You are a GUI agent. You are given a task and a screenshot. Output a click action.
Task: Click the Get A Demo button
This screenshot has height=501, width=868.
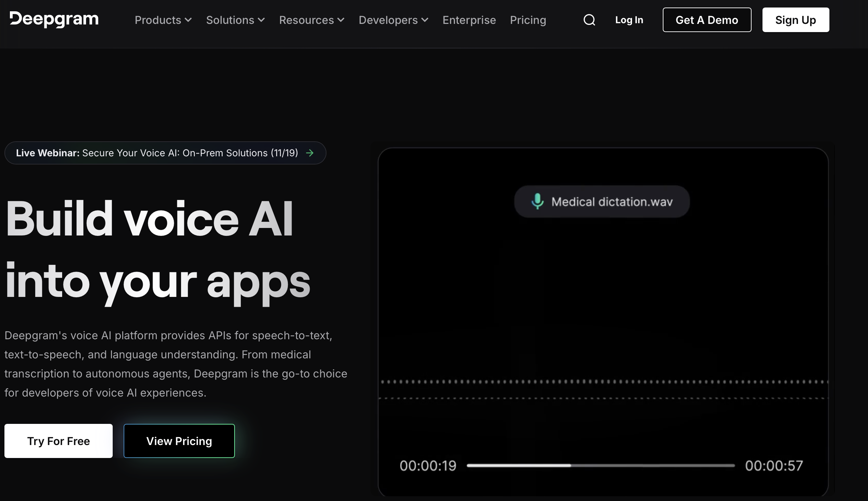[x=706, y=19]
